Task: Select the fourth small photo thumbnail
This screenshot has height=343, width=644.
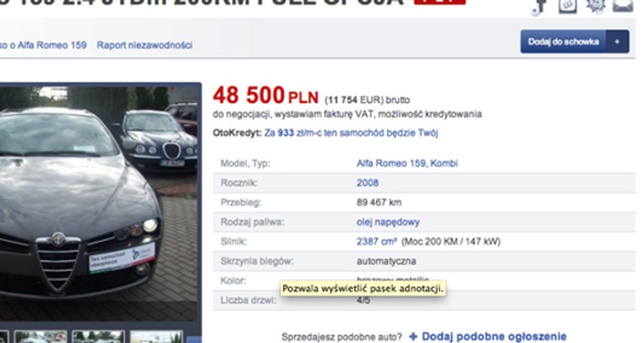Action: click(x=156, y=337)
